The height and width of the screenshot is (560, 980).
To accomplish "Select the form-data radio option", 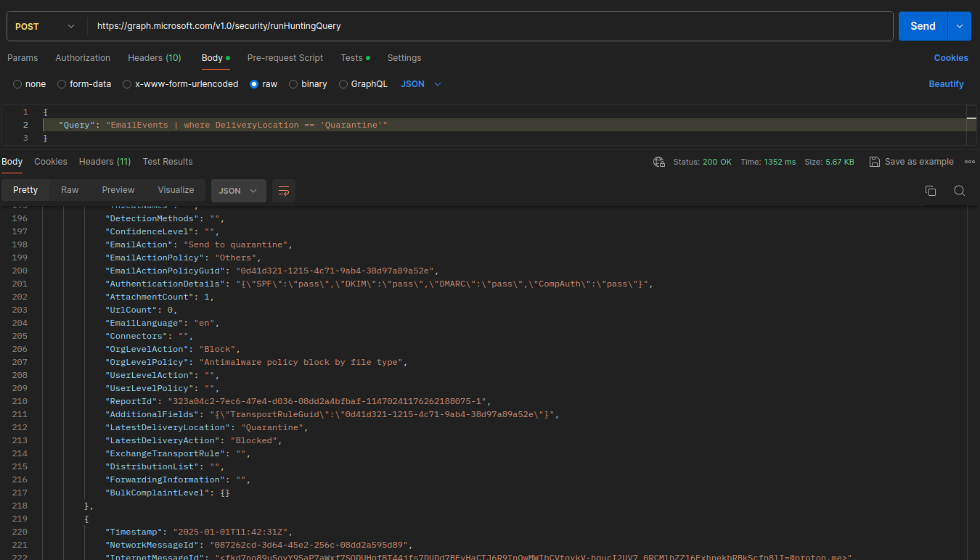I will pos(62,84).
